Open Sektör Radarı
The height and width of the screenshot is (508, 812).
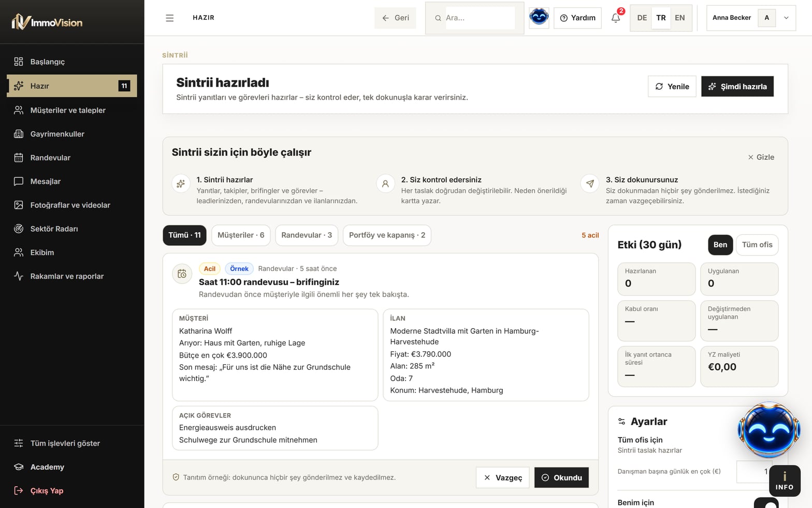point(72,229)
